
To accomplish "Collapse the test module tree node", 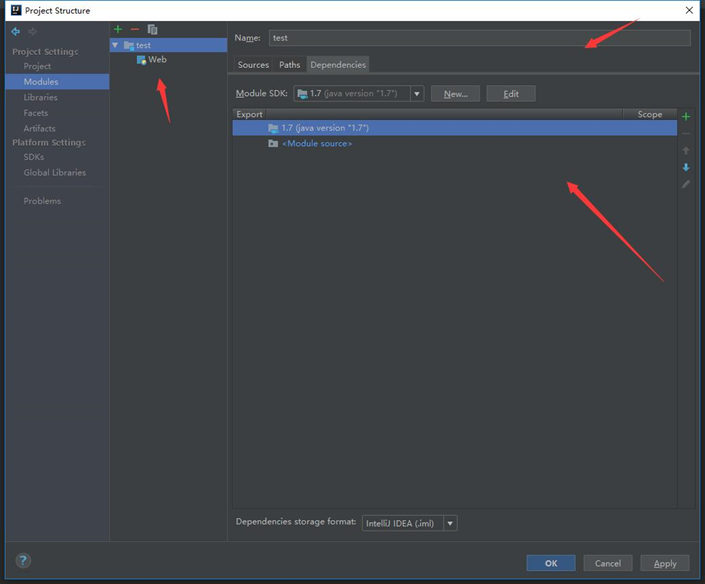I will 115,45.
